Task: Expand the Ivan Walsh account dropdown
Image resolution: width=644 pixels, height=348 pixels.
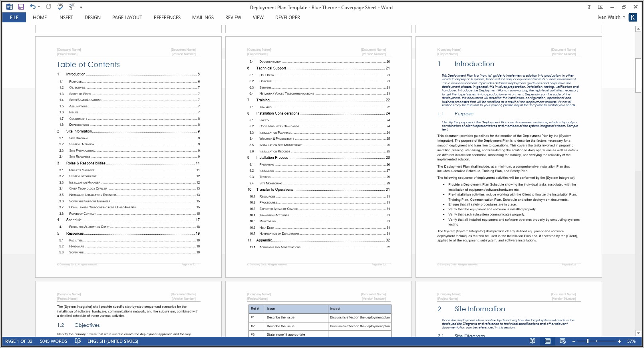Action: tap(624, 17)
